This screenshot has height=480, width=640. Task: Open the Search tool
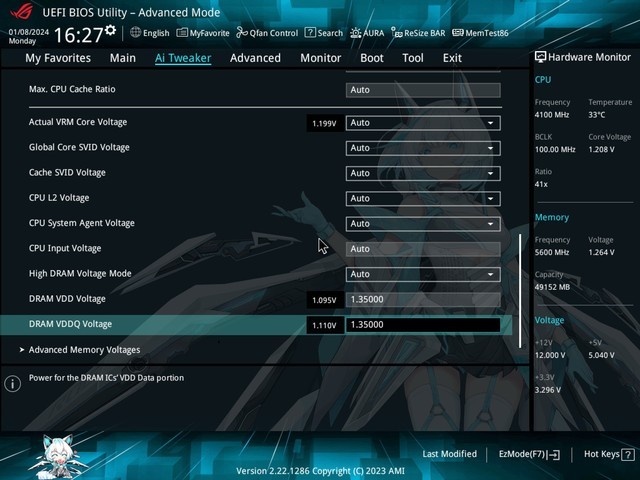[x=324, y=33]
